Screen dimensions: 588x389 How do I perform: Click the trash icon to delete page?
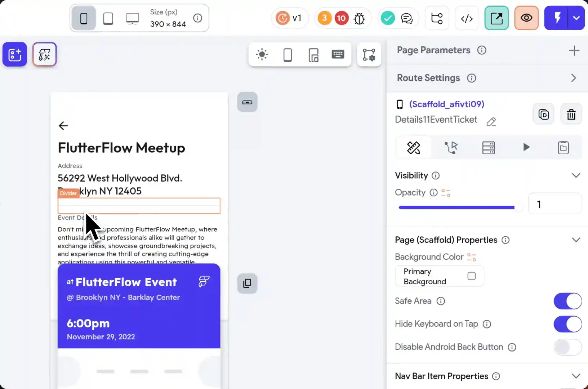click(x=571, y=115)
